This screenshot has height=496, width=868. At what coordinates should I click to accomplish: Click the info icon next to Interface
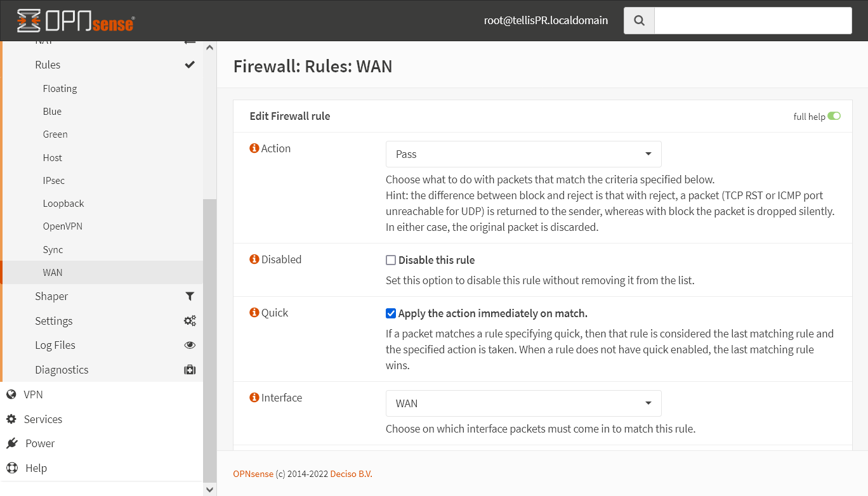(254, 398)
